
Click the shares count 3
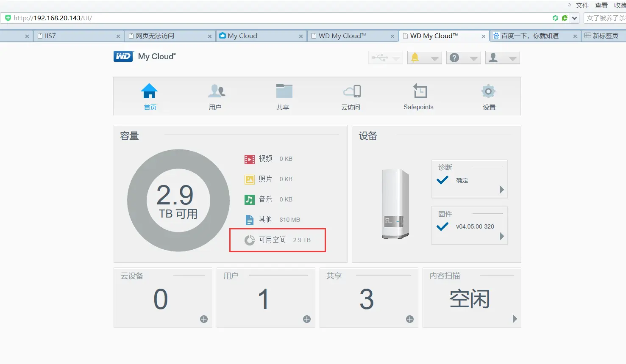click(x=367, y=299)
